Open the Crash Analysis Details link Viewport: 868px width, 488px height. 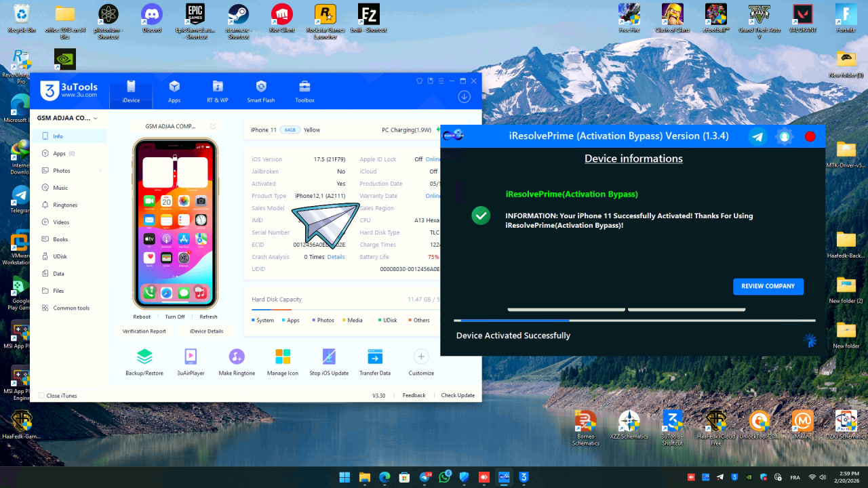(x=336, y=257)
